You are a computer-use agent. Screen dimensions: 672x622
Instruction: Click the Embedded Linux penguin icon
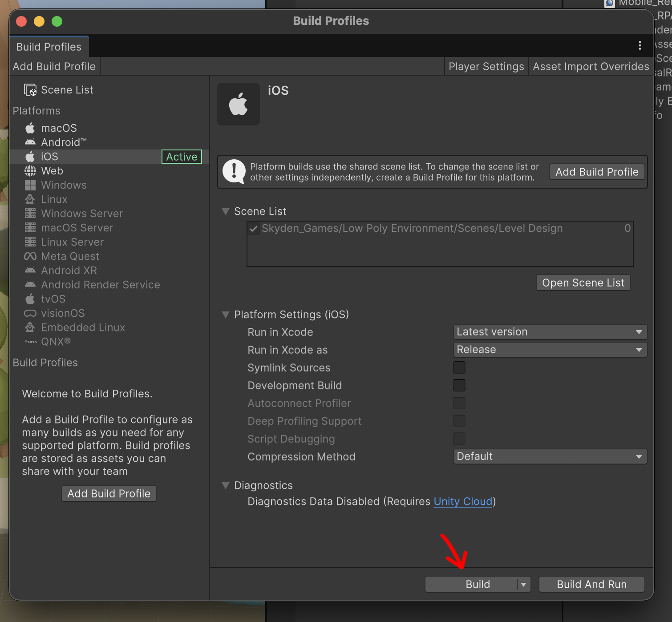[30, 327]
